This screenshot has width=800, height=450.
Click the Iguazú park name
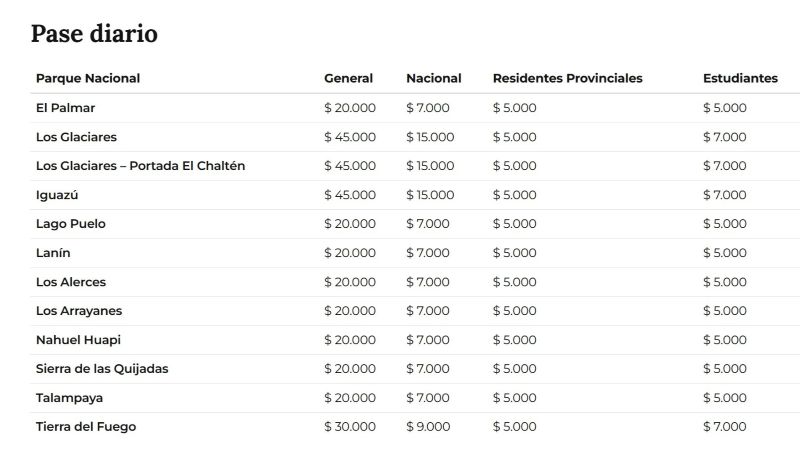[57, 195]
